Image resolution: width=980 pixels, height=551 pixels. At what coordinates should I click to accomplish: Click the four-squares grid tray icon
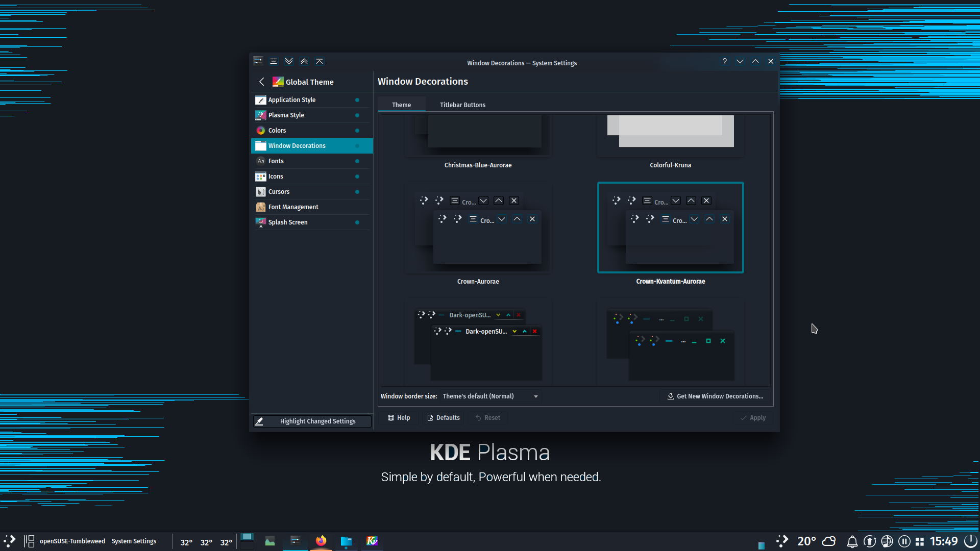pos(920,542)
